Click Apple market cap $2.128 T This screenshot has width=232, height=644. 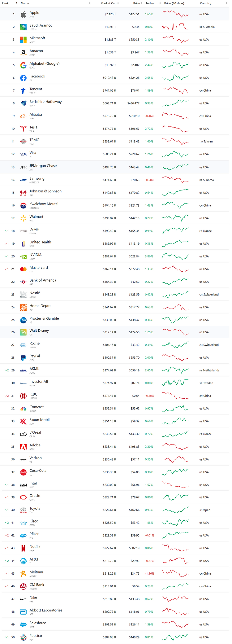tap(110, 14)
